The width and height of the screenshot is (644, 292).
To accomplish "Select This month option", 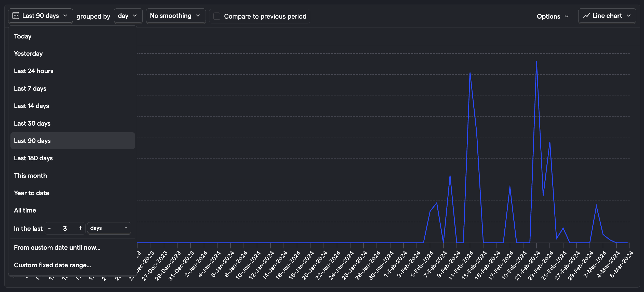I will click(x=73, y=176).
